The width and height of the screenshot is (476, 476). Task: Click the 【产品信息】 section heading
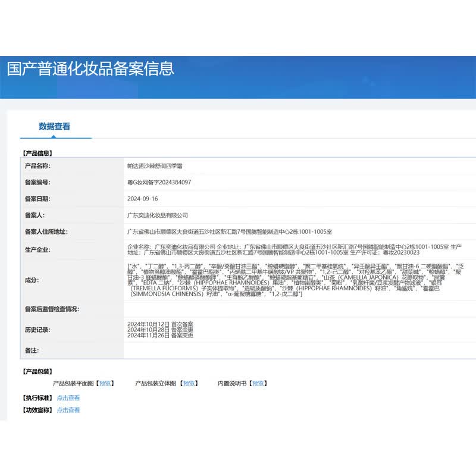[x=37, y=154]
